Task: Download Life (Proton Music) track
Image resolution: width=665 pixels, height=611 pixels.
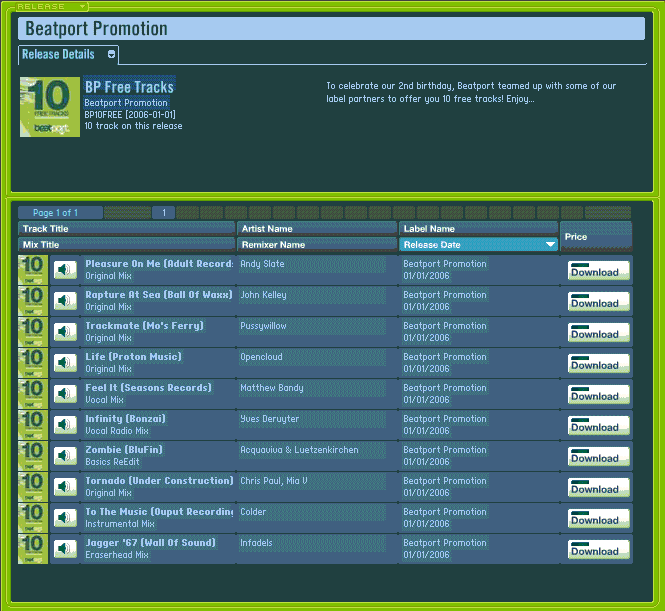Action: (x=598, y=363)
